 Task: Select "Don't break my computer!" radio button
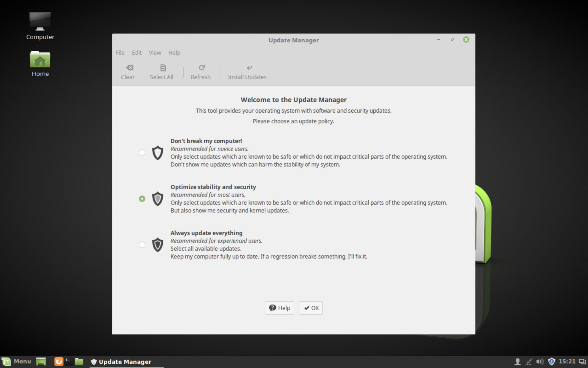click(142, 153)
